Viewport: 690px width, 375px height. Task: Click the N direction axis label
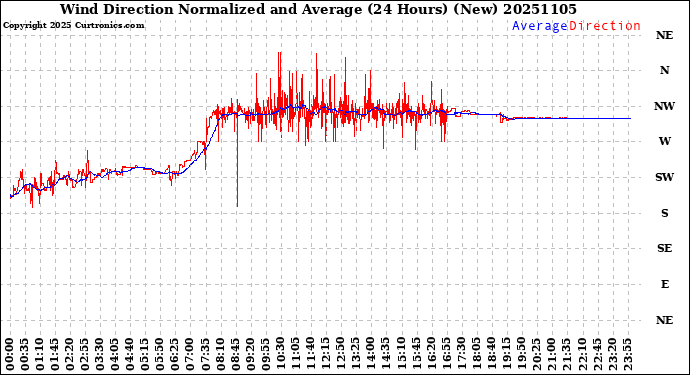click(664, 70)
